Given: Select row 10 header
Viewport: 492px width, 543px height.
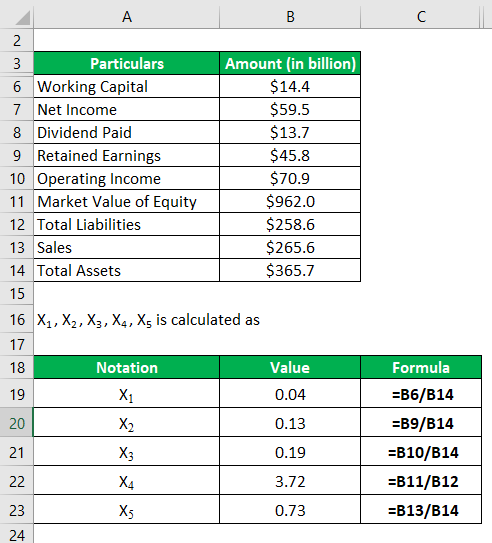Looking at the screenshot, I should coord(17,179).
